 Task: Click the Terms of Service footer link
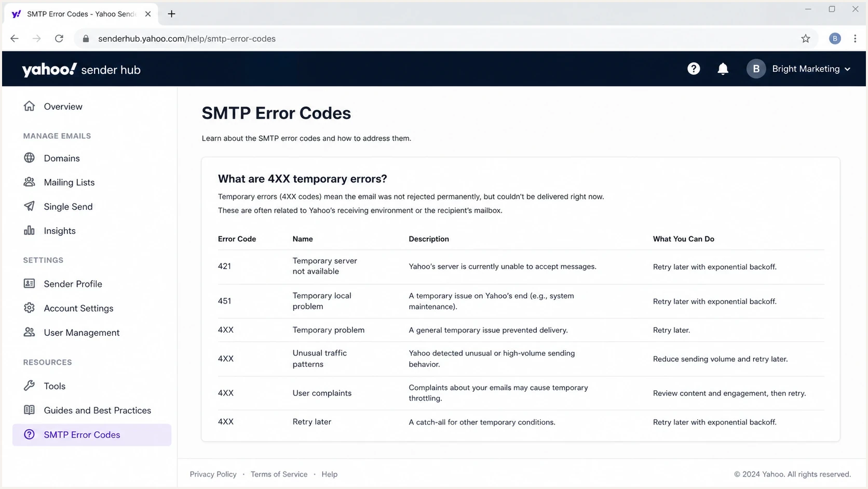(x=279, y=474)
